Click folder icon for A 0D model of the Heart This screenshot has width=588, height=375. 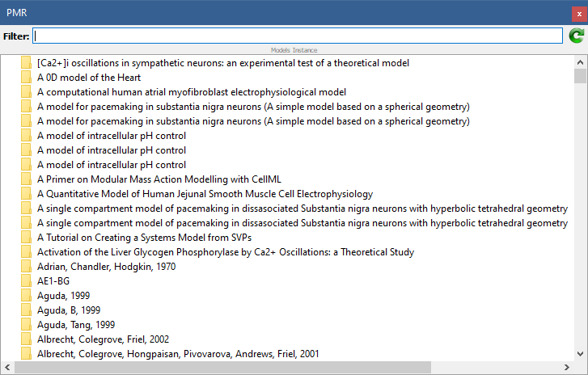pos(26,78)
